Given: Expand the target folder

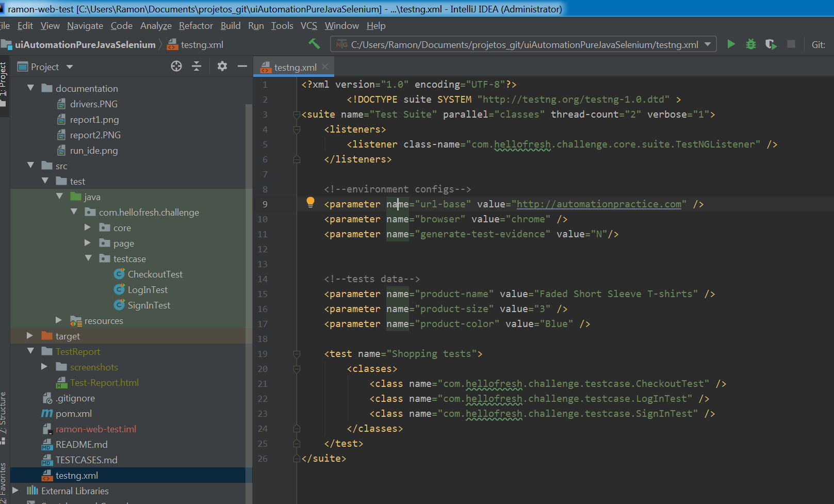Looking at the screenshot, I should pyautogui.click(x=30, y=336).
